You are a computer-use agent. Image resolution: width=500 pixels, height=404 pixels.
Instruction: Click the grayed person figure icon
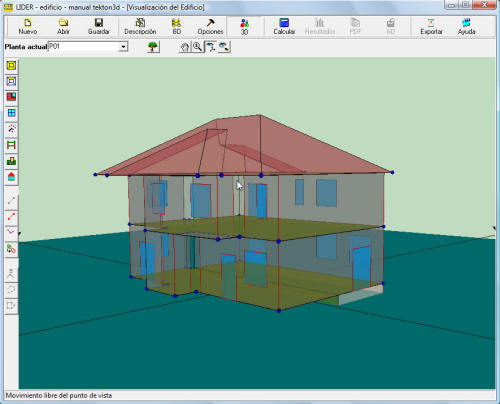tap(11, 273)
